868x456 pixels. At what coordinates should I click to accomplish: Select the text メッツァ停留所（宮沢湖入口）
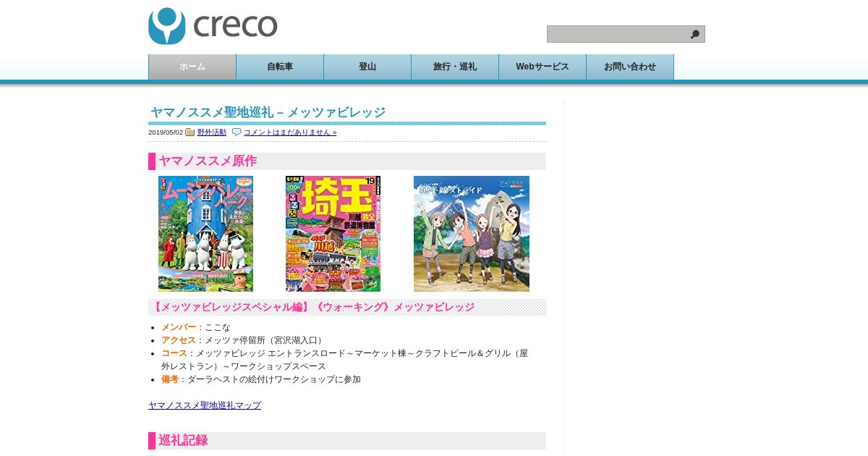(265, 340)
